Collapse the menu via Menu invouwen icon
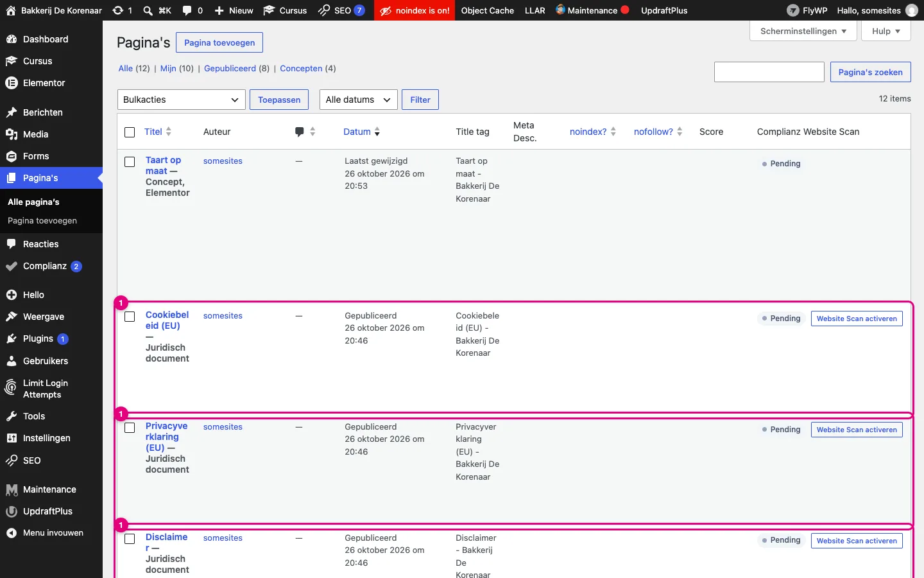Viewport: 924px width, 578px height. (11, 533)
